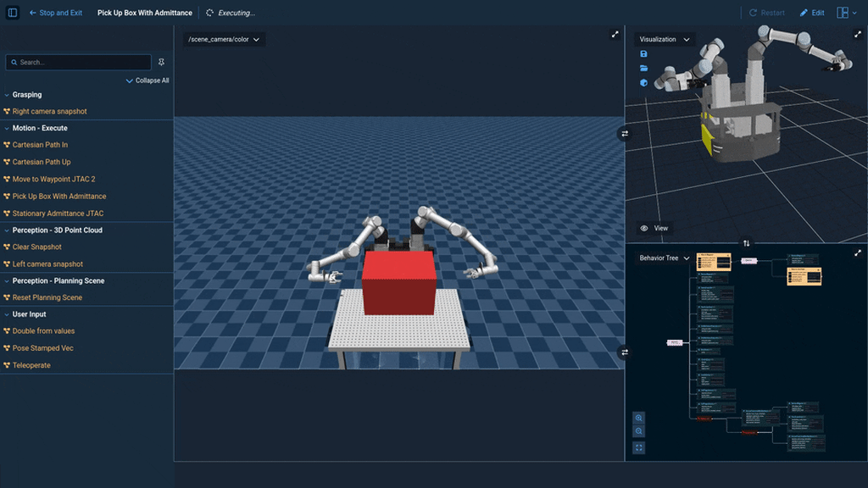This screenshot has height=488, width=868.
Task: Collapse the User Input section
Action: 7,314
